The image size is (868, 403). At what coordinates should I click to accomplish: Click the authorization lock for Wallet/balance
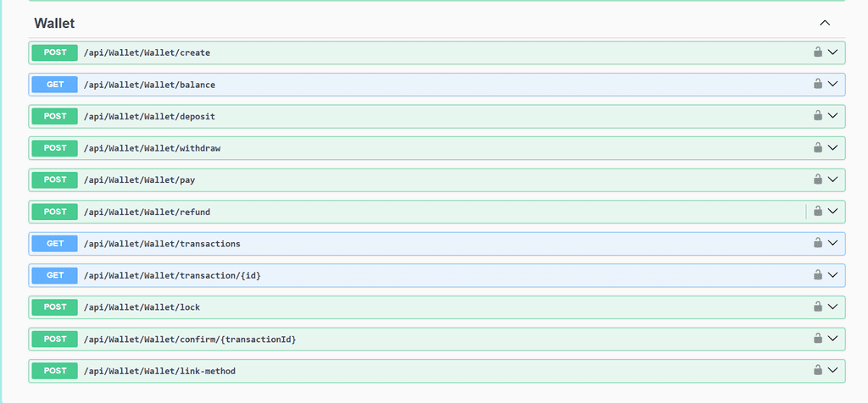click(818, 84)
